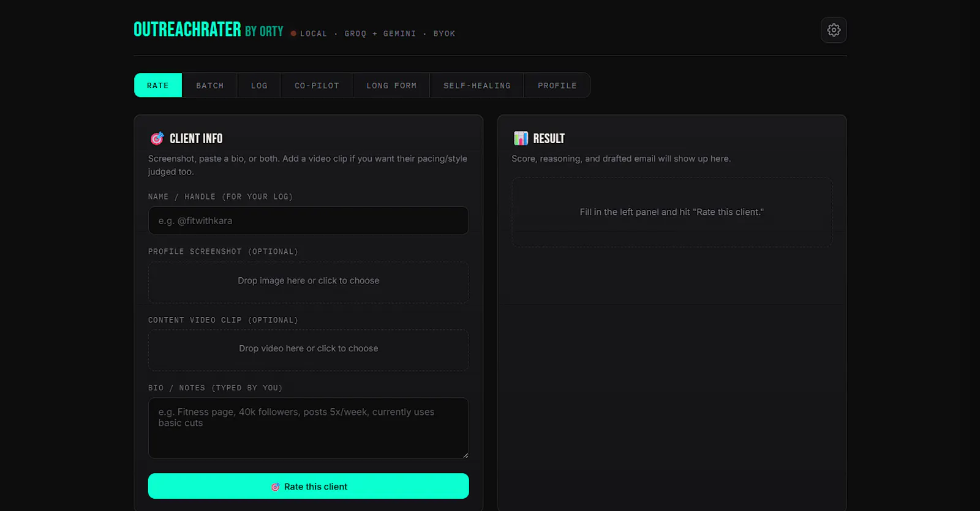Click the bar chart icon beside Result
The height and width of the screenshot is (511, 980).
click(x=521, y=138)
